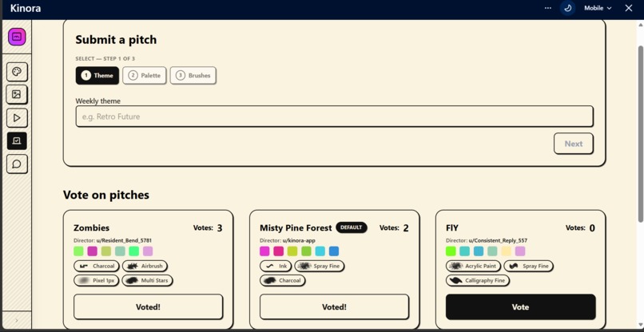Click the Votes: 3 count on Zombies

(x=208, y=228)
